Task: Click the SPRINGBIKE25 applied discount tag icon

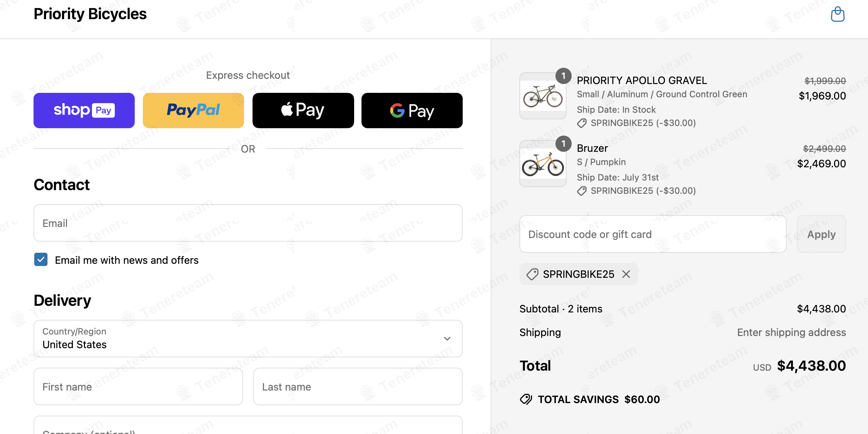Action: point(532,274)
